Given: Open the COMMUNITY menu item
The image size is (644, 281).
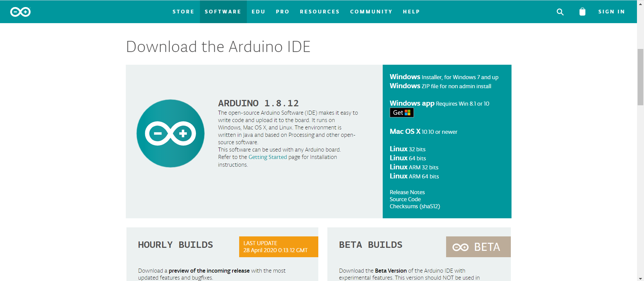Looking at the screenshot, I should click(x=371, y=12).
